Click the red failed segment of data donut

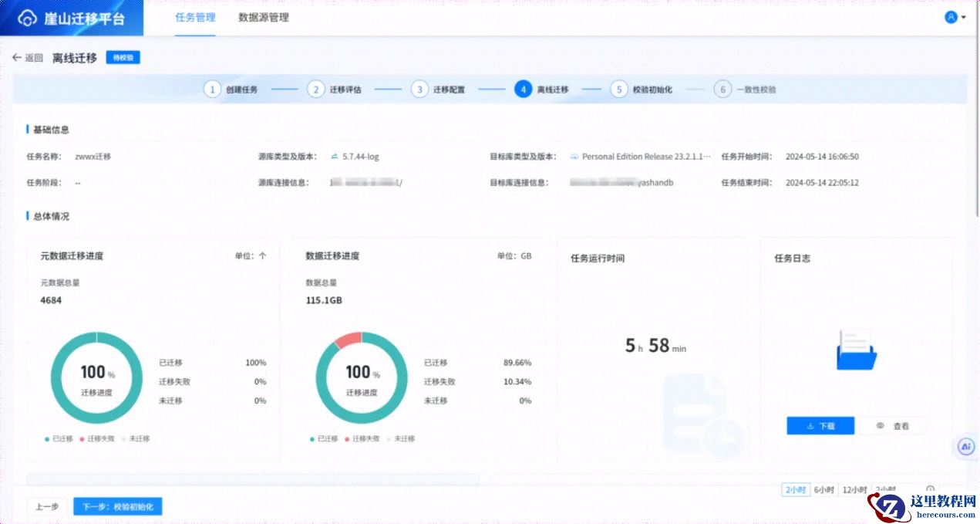348,340
